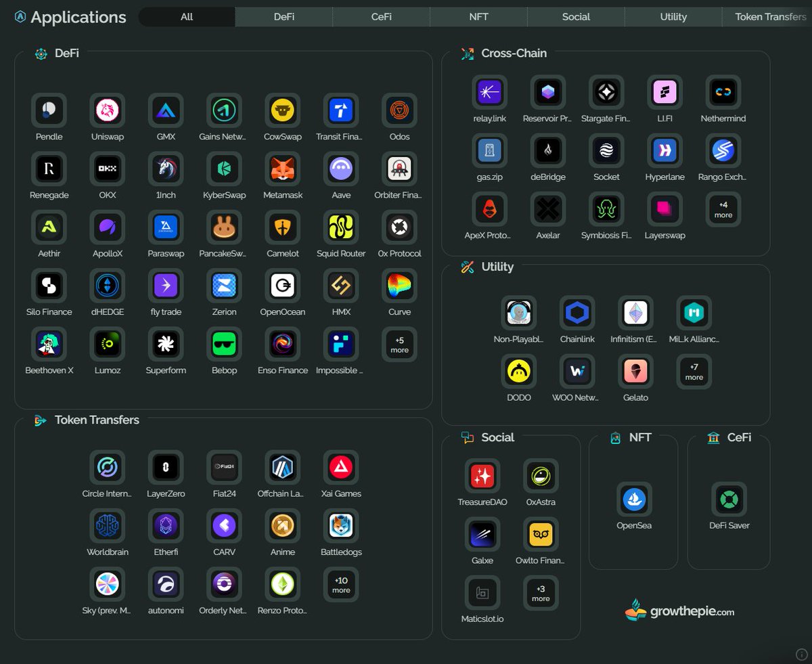
Task: Click the Utility section heading
Action: (x=497, y=267)
